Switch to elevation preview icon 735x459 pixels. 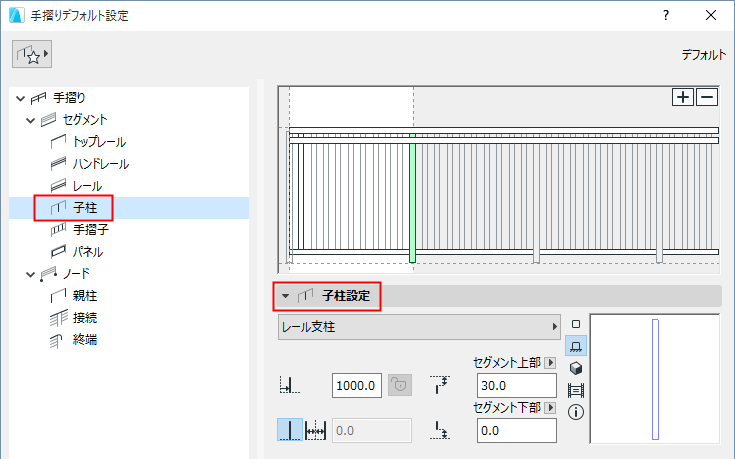tap(576, 346)
